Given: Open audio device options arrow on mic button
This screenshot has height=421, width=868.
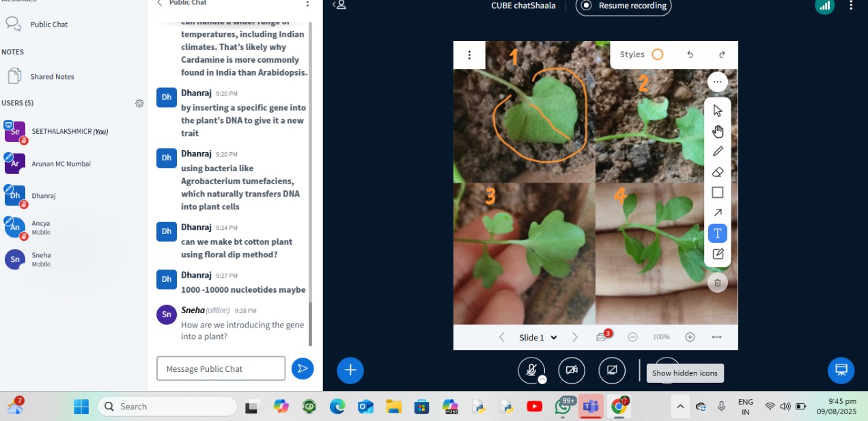Looking at the screenshot, I should click(x=542, y=379).
